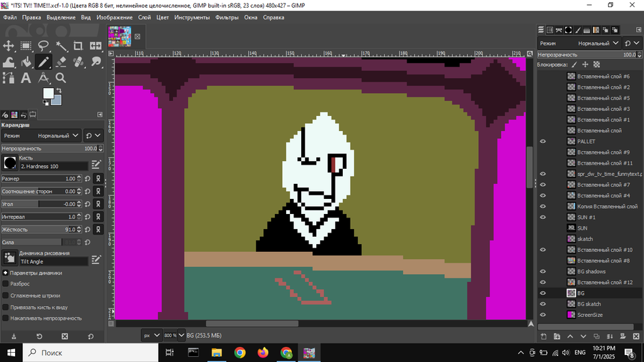Select the Pencil tool in toolbox
The height and width of the screenshot is (362, 644).
point(43,62)
